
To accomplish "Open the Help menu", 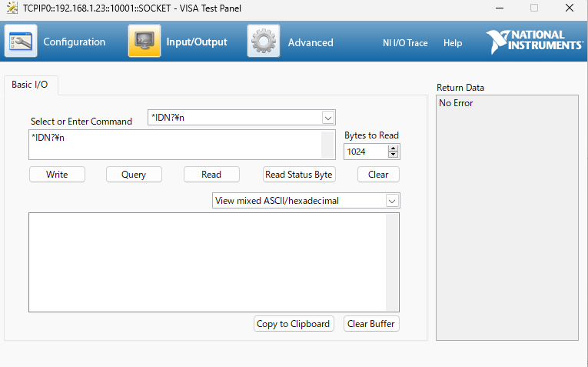I will 453,43.
